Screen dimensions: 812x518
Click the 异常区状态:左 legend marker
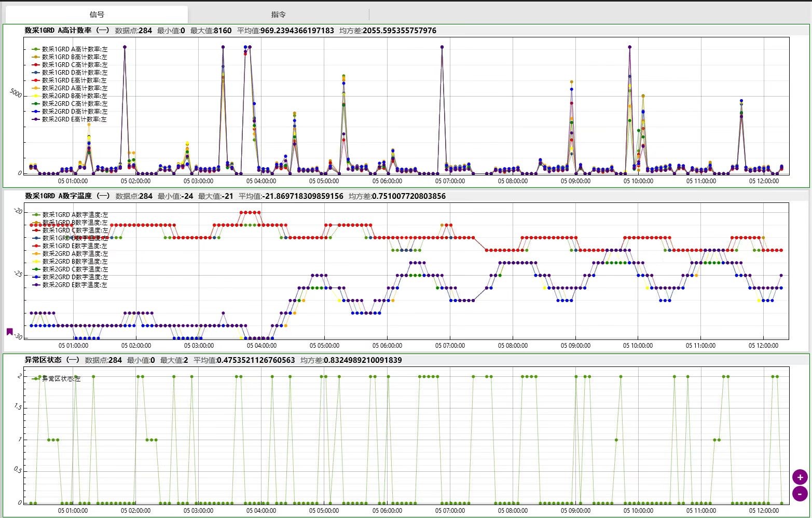[36, 379]
